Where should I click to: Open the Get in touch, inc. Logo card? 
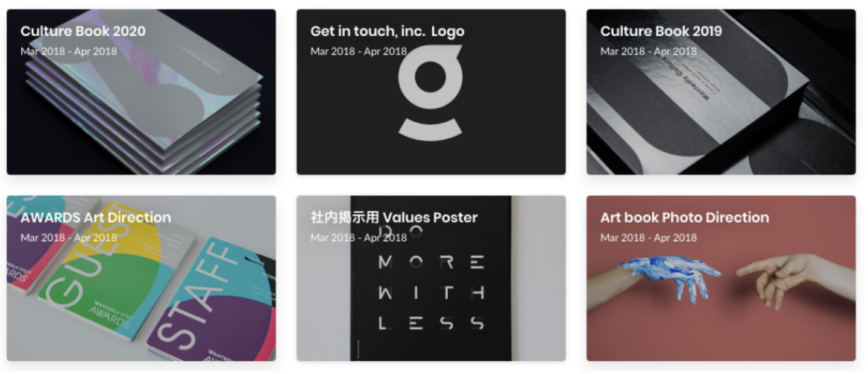click(431, 92)
